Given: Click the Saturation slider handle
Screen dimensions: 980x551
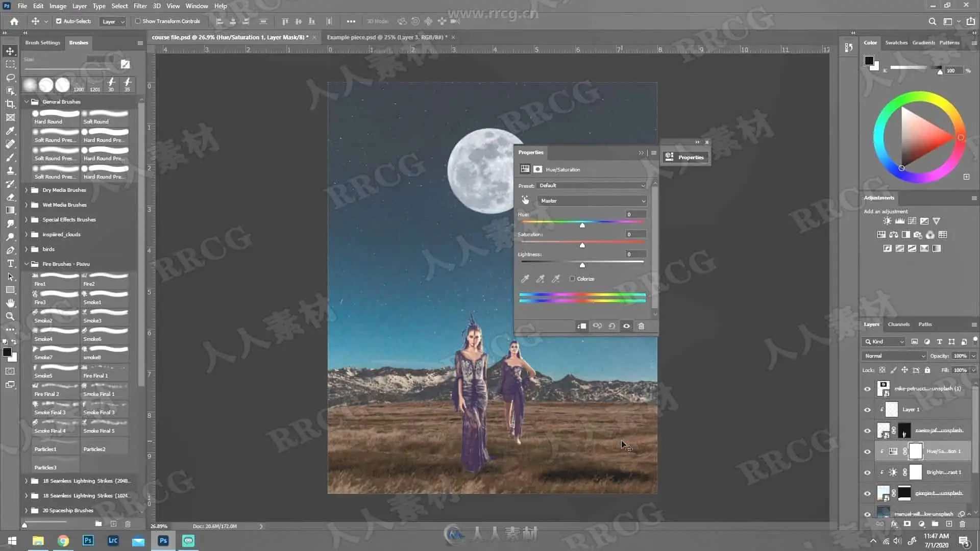Looking at the screenshot, I should coord(582,245).
